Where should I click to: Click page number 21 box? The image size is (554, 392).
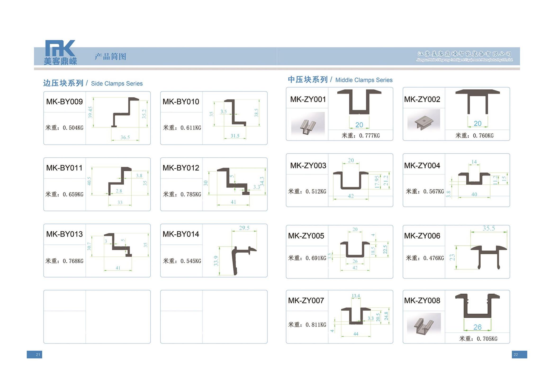tap(35, 354)
